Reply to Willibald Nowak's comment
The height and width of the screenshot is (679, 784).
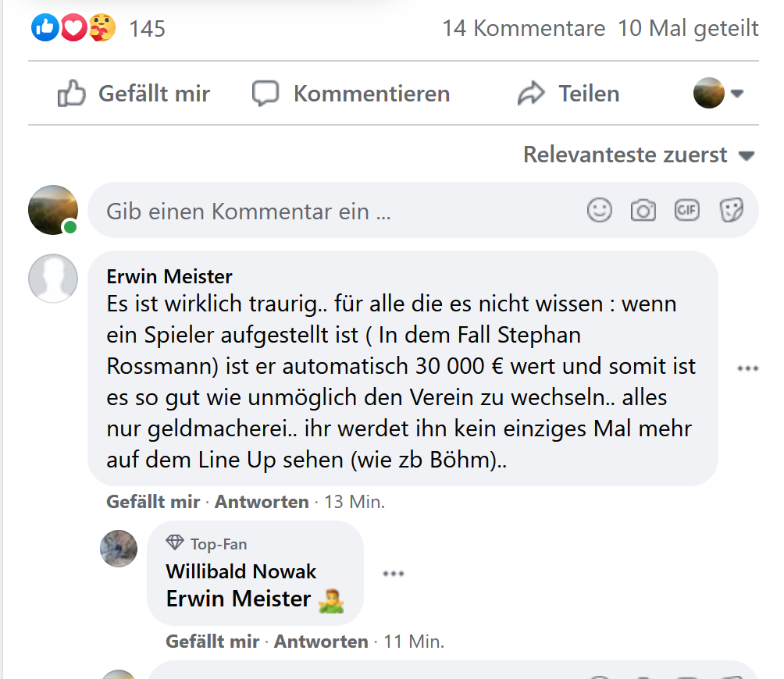[x=321, y=642]
